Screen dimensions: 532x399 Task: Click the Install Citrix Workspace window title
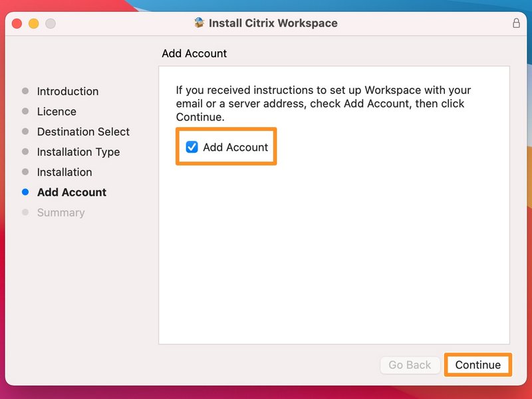[x=273, y=23]
